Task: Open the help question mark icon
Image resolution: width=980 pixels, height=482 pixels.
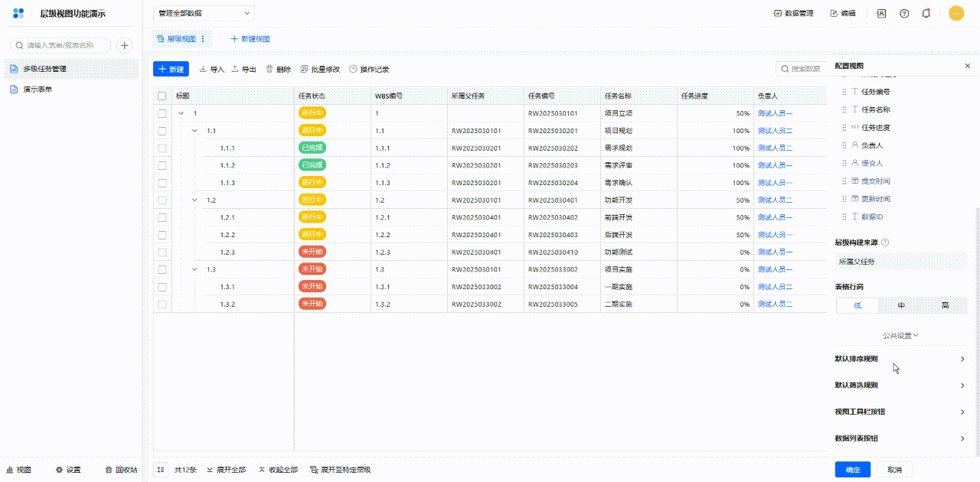Action: 904,13
